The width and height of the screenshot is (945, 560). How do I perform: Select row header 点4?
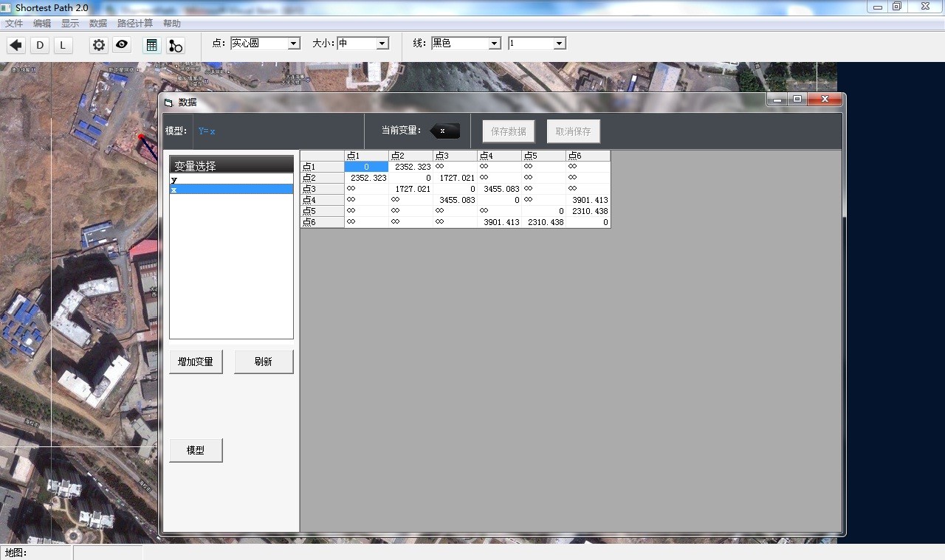(x=323, y=200)
